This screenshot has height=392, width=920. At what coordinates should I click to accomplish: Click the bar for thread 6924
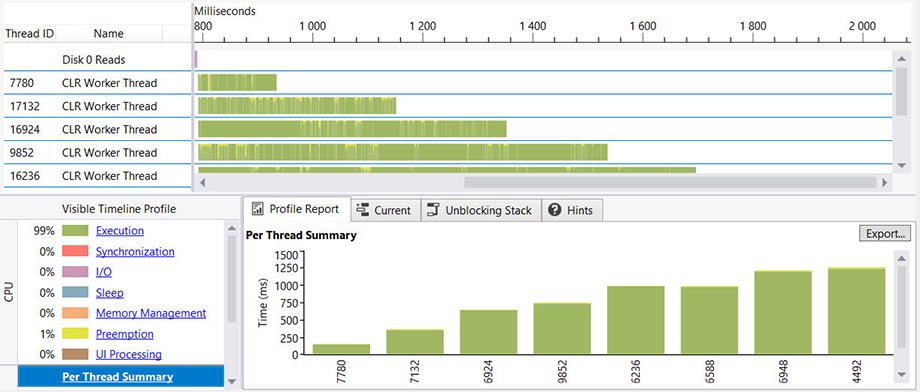(489, 332)
